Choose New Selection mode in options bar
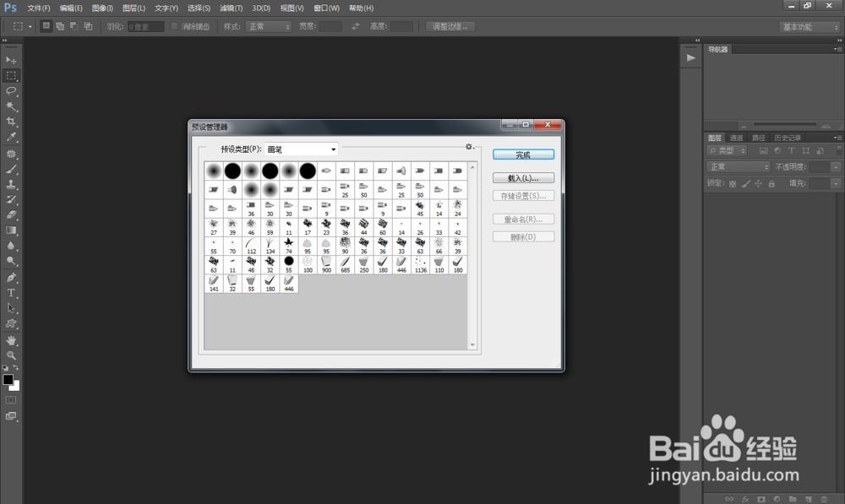 46,26
